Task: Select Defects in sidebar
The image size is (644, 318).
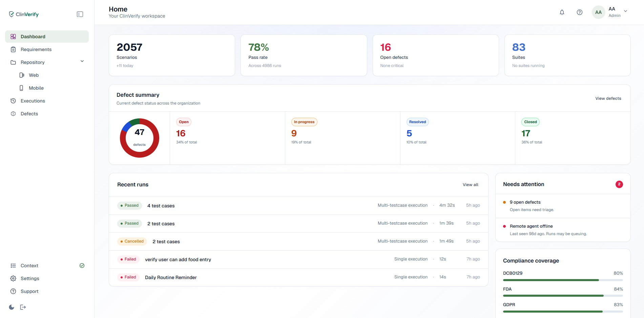Action: click(x=47, y=114)
